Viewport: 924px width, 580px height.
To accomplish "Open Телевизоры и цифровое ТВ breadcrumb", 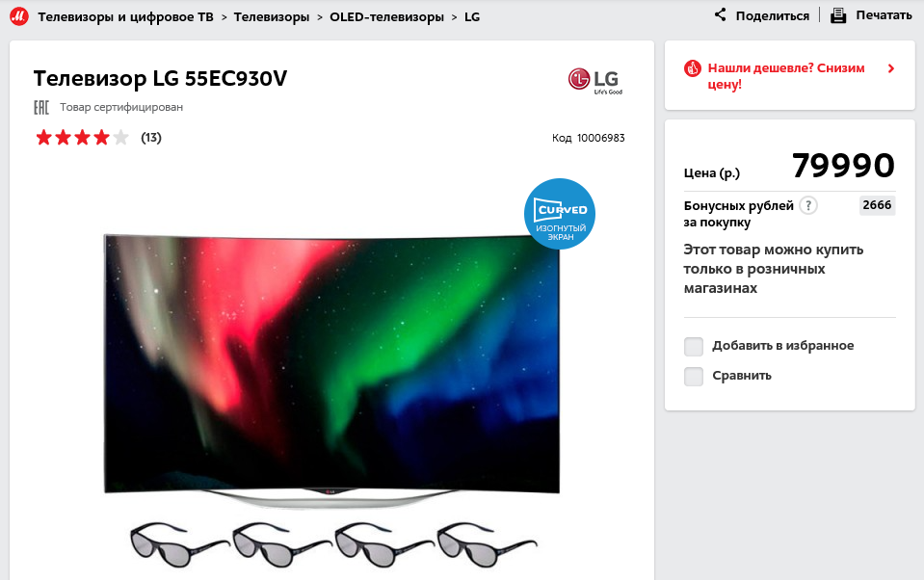I will (x=125, y=17).
